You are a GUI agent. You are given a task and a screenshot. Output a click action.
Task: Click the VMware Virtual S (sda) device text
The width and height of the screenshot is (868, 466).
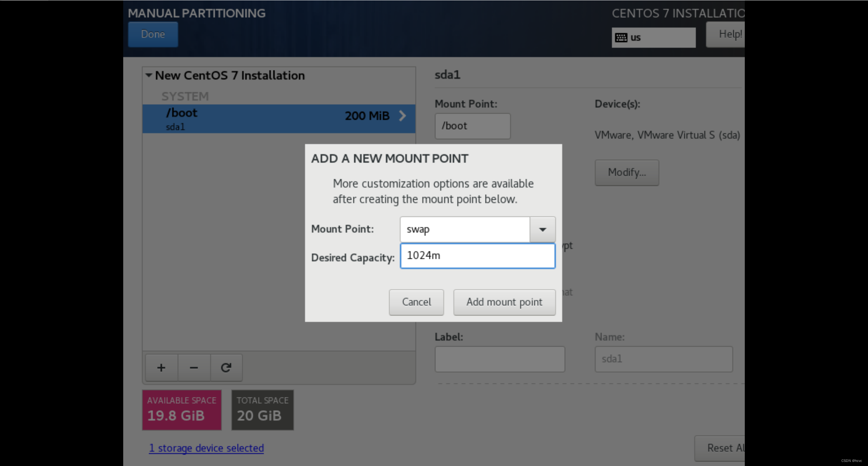click(667, 135)
